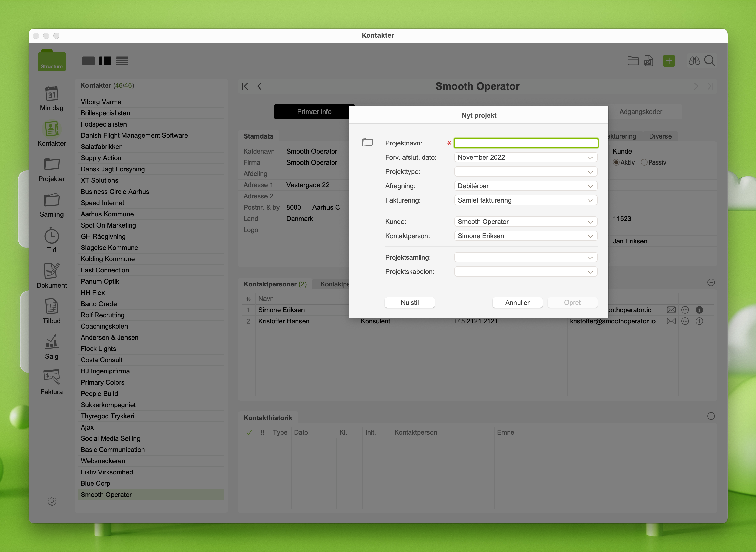Image resolution: width=756 pixels, height=552 pixels.
Task: Switch to the Adgangskoder tab
Action: (x=640, y=112)
